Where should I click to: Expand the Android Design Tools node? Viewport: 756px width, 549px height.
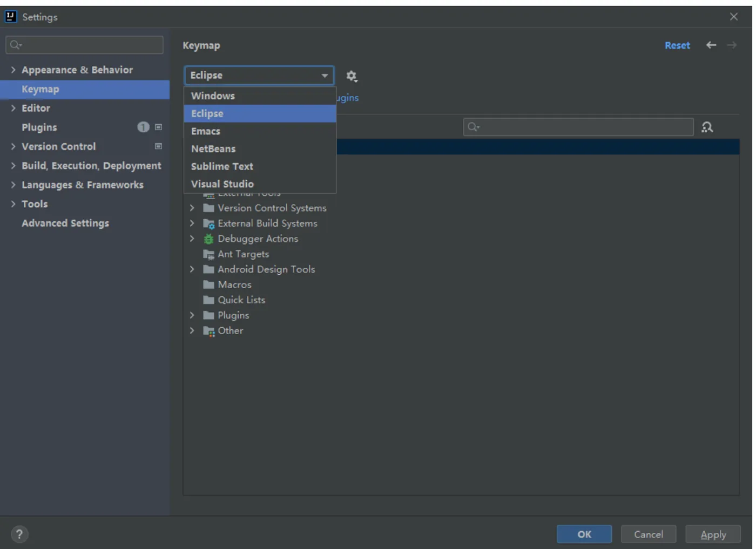(192, 269)
